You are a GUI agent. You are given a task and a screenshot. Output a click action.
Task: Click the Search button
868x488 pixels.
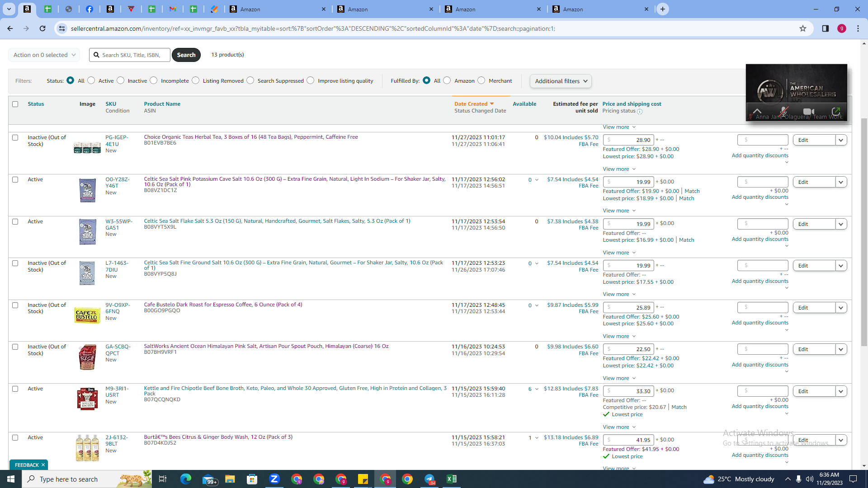[186, 55]
